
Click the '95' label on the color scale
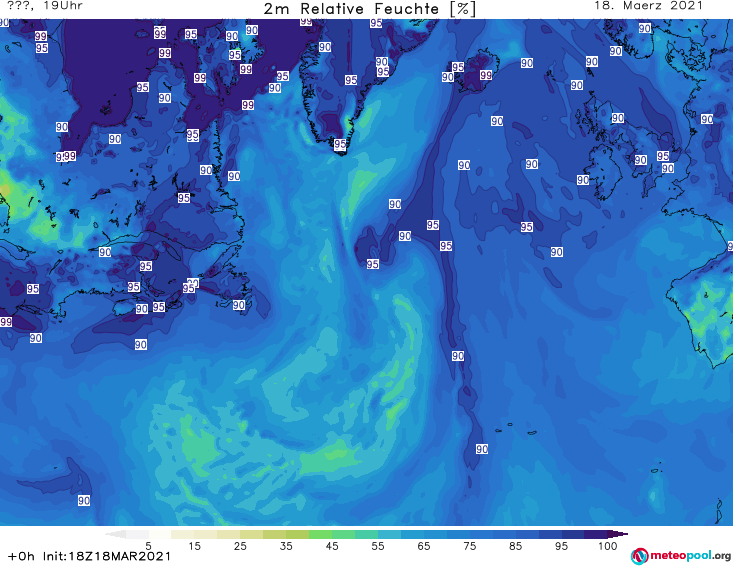(561, 546)
